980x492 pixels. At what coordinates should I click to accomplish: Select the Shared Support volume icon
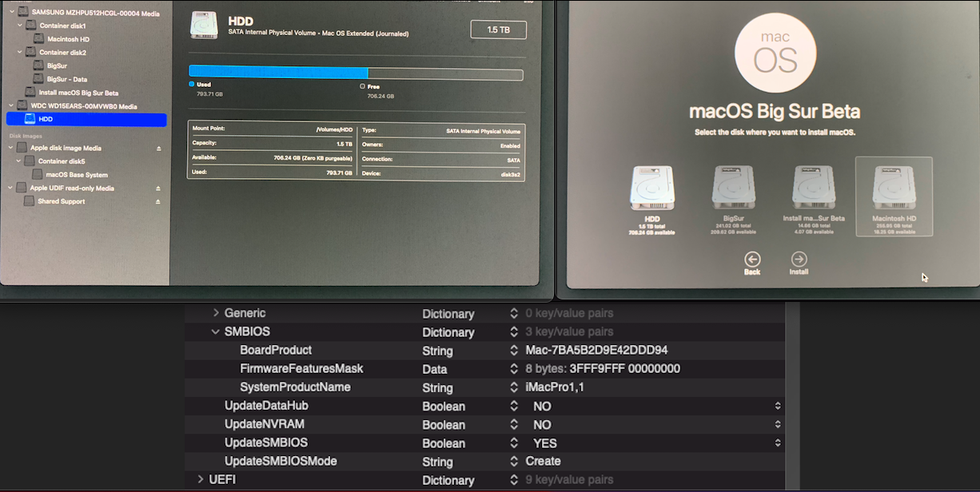tap(30, 201)
